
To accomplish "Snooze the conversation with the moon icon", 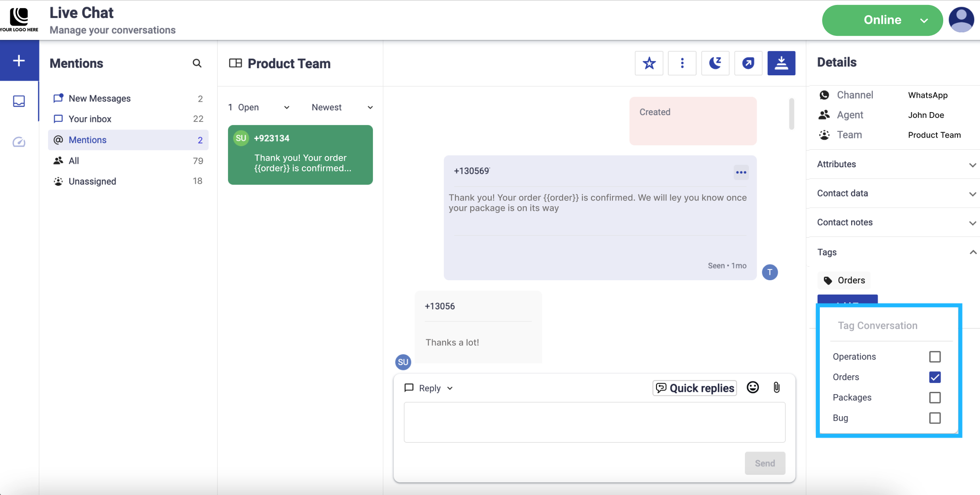I will click(x=715, y=63).
